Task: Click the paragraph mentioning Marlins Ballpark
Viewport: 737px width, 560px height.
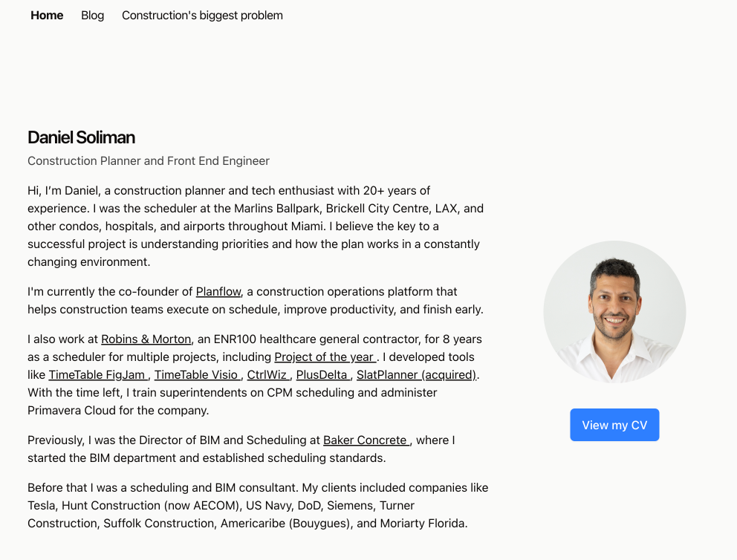Action: click(x=256, y=227)
